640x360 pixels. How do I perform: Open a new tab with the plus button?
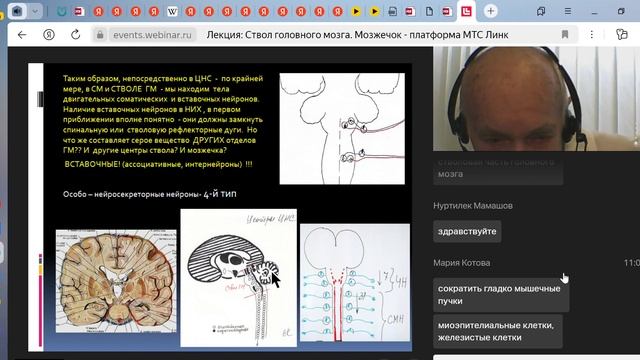pyautogui.click(x=491, y=11)
